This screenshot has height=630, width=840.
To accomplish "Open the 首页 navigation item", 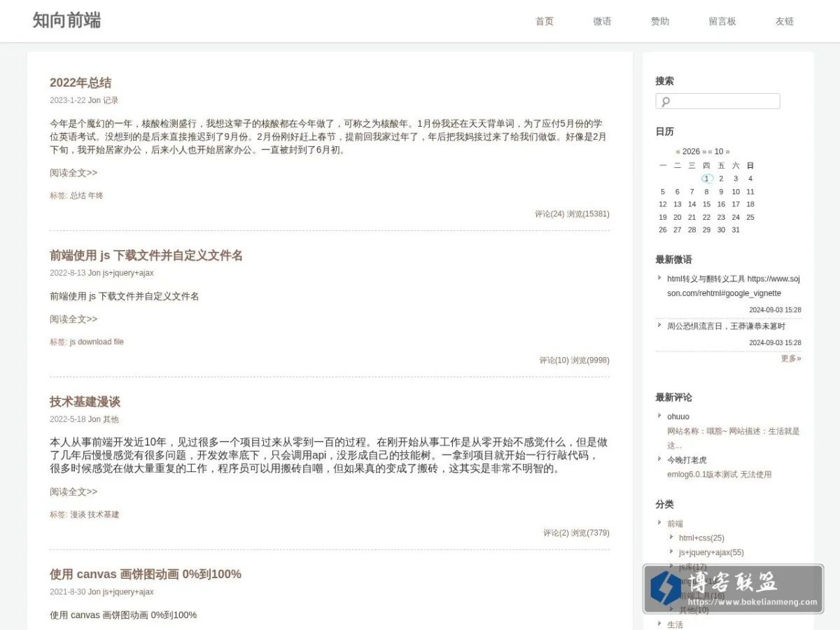I will point(545,21).
